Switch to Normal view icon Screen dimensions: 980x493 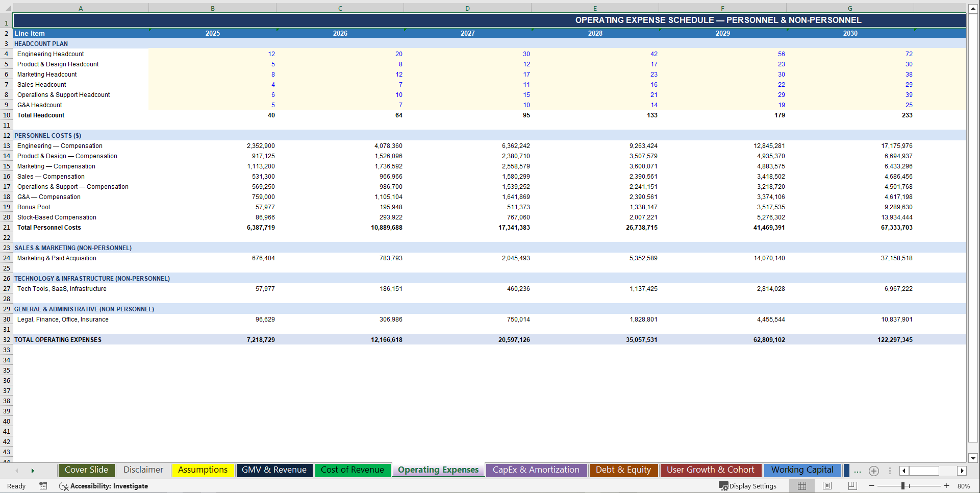point(801,486)
